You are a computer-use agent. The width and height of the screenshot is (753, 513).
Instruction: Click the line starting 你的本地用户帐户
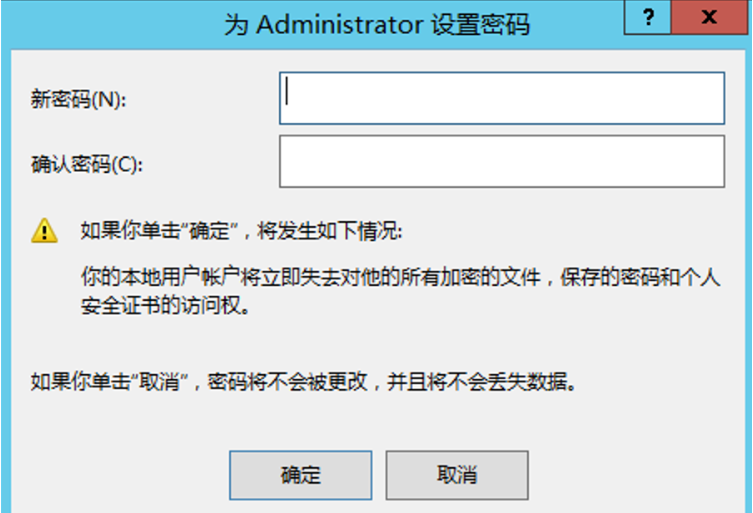190,275
